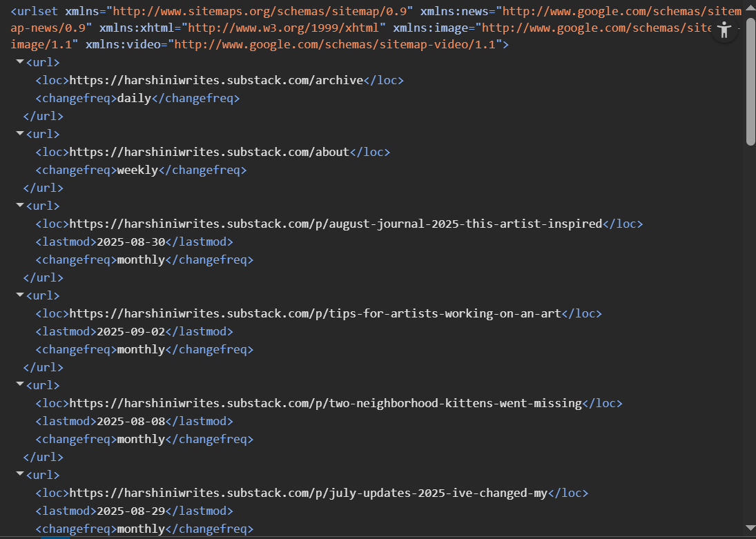This screenshot has width=756, height=539.
Task: Click the tips-for-artists-working-on-an-art URL
Action: [x=316, y=313]
